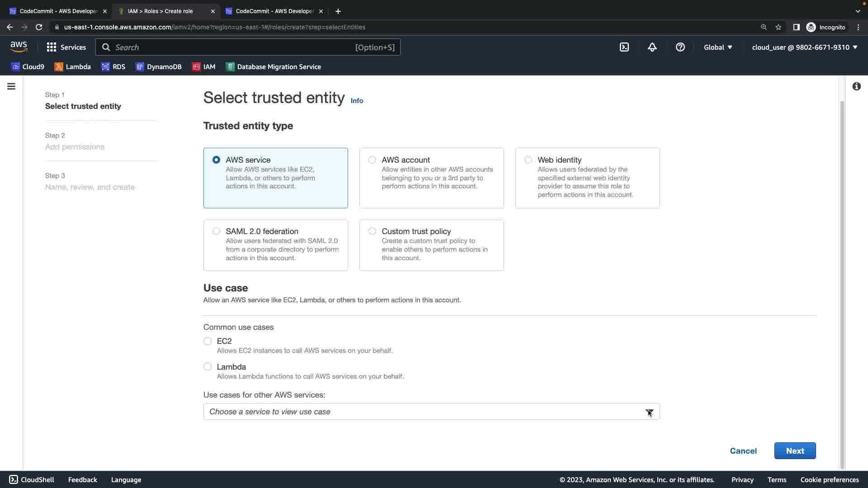Open the notifications bell
The height and width of the screenshot is (488, 868).
click(x=652, y=47)
